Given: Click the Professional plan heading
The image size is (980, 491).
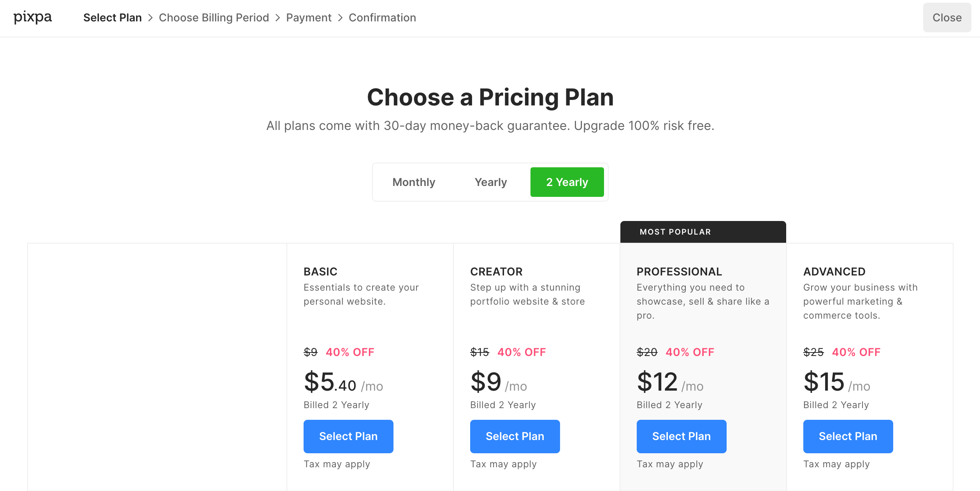Looking at the screenshot, I should coord(679,272).
